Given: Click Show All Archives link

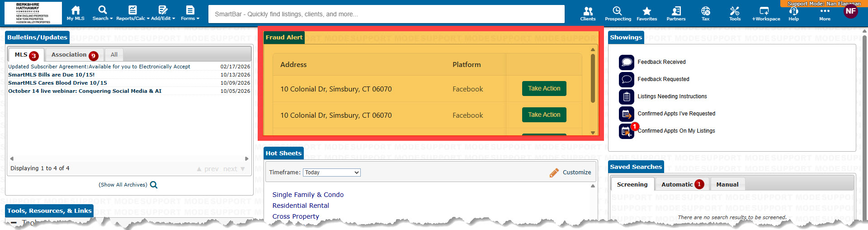Looking at the screenshot, I should click(x=123, y=185).
